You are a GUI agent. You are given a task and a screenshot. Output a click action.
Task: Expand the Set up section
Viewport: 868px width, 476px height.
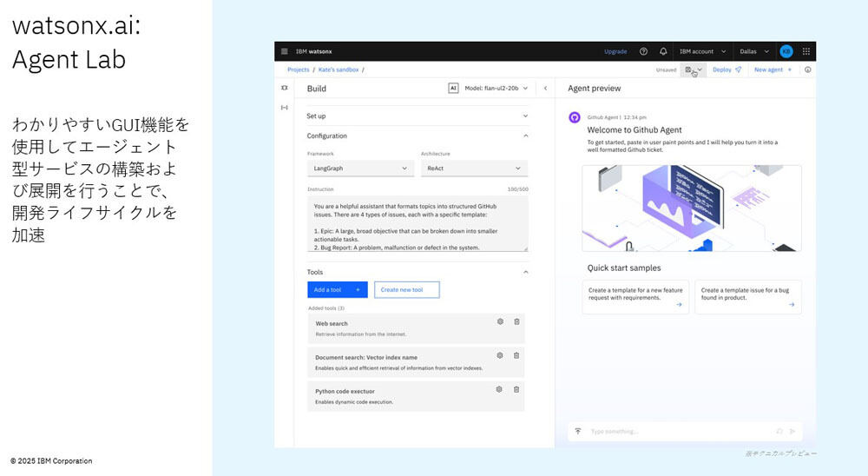click(418, 116)
